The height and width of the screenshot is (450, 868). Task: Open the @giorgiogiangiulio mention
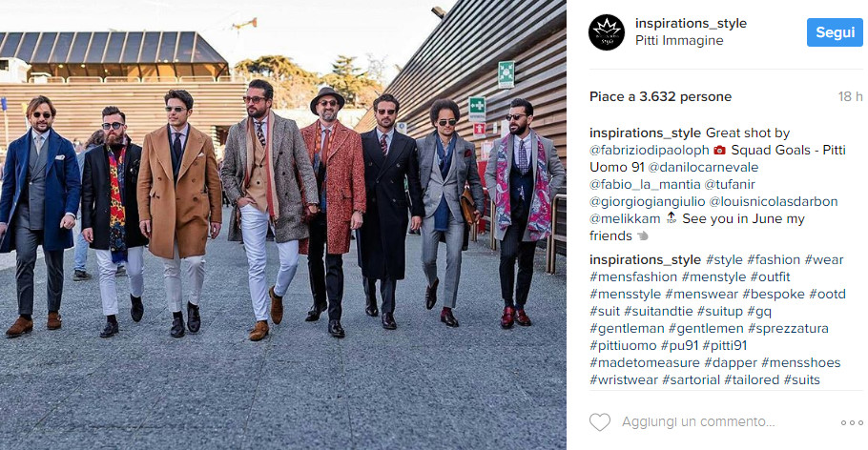[647, 201]
